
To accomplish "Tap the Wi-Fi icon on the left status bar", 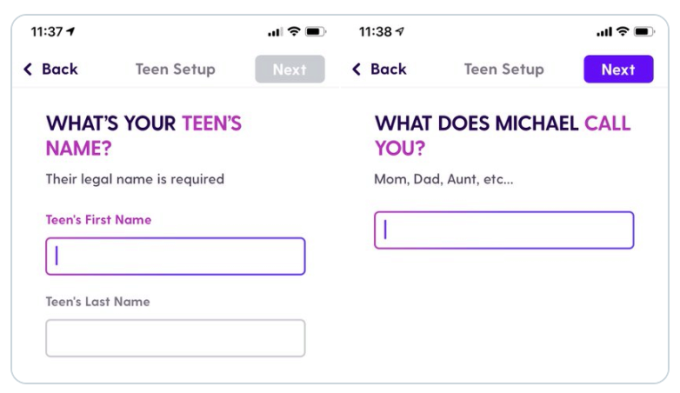I will pyautogui.click(x=294, y=31).
